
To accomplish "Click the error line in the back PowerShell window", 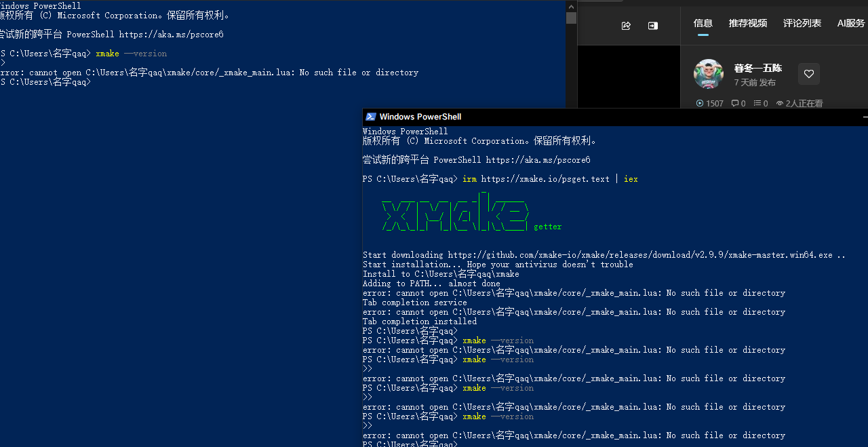I will click(209, 73).
